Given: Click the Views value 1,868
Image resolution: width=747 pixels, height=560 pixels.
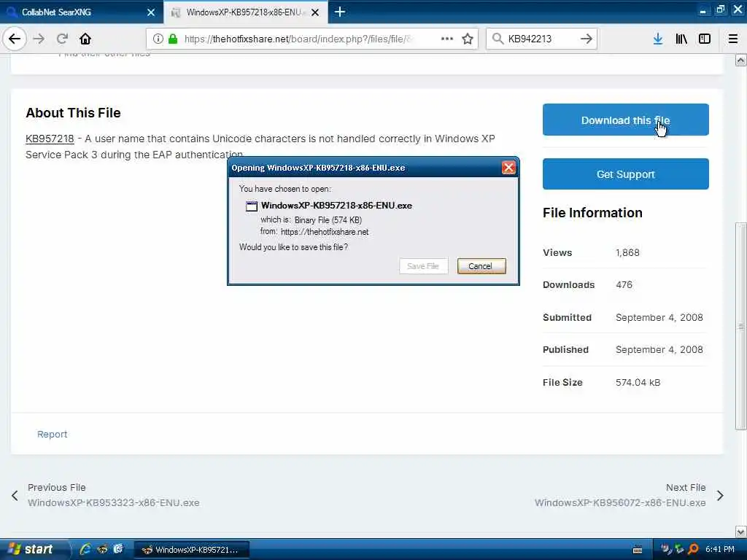Looking at the screenshot, I should (627, 253).
